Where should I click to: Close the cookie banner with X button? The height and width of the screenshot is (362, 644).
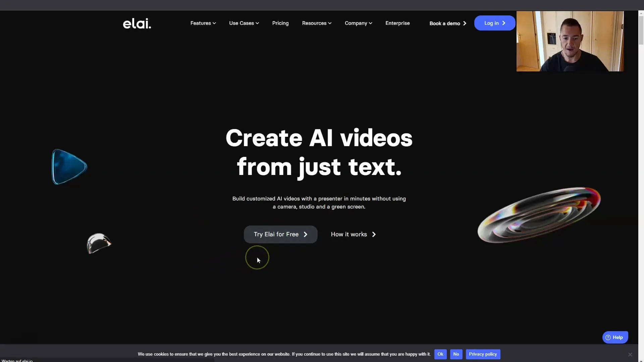point(630,354)
